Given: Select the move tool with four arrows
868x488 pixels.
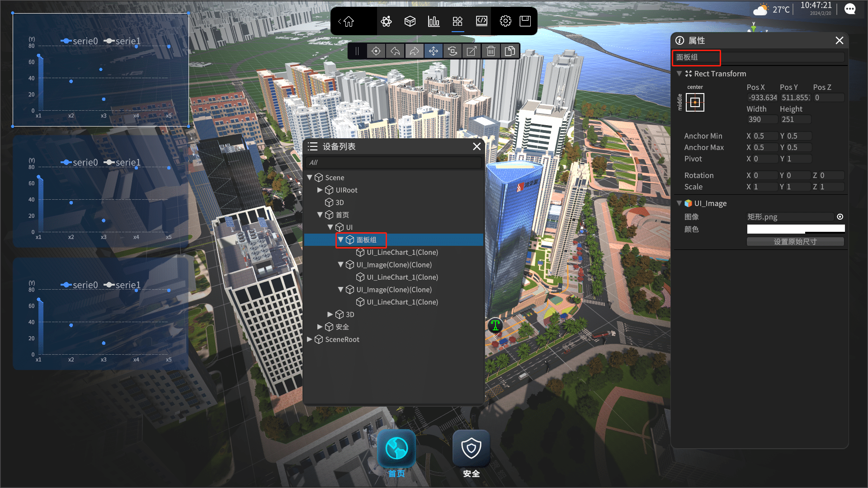Looking at the screenshot, I should pyautogui.click(x=433, y=51).
